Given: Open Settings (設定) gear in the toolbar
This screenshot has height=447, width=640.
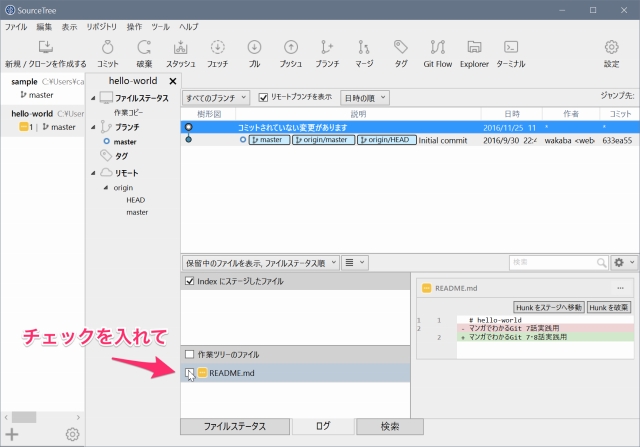Looking at the screenshot, I should pyautogui.click(x=611, y=53).
